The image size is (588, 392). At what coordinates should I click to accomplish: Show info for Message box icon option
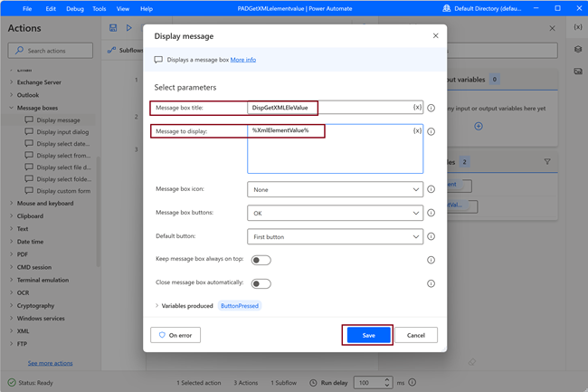pos(432,189)
